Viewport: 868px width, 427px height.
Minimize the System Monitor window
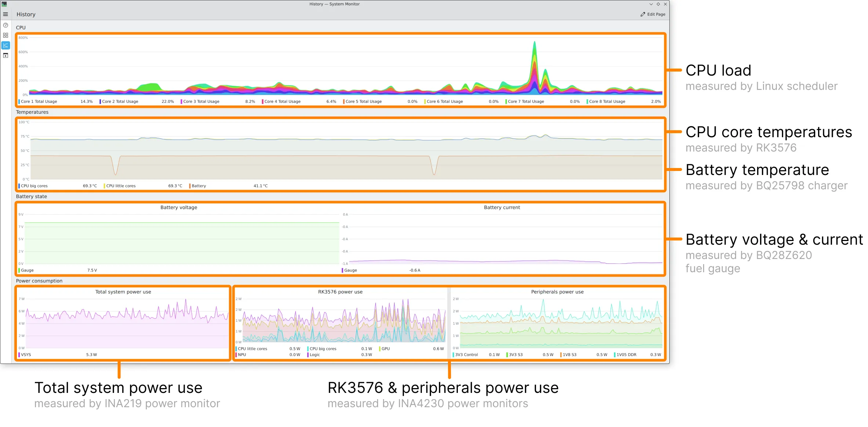pyautogui.click(x=651, y=4)
